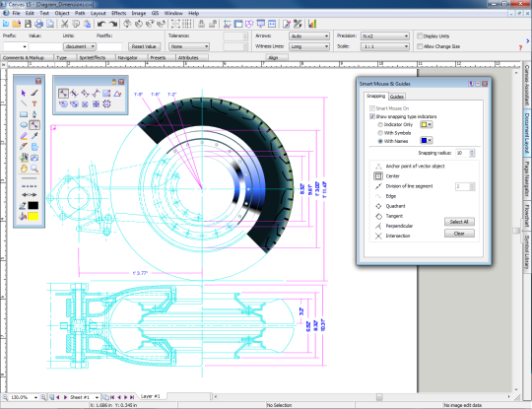The height and width of the screenshot is (409, 532).
Task: Toggle the Quadrant snapping option
Action: [378, 206]
